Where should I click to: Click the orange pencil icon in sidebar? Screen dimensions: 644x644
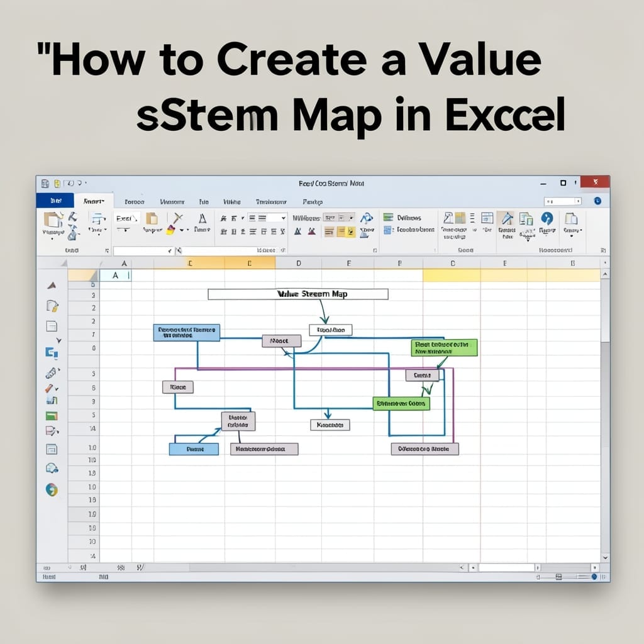pos(50,388)
